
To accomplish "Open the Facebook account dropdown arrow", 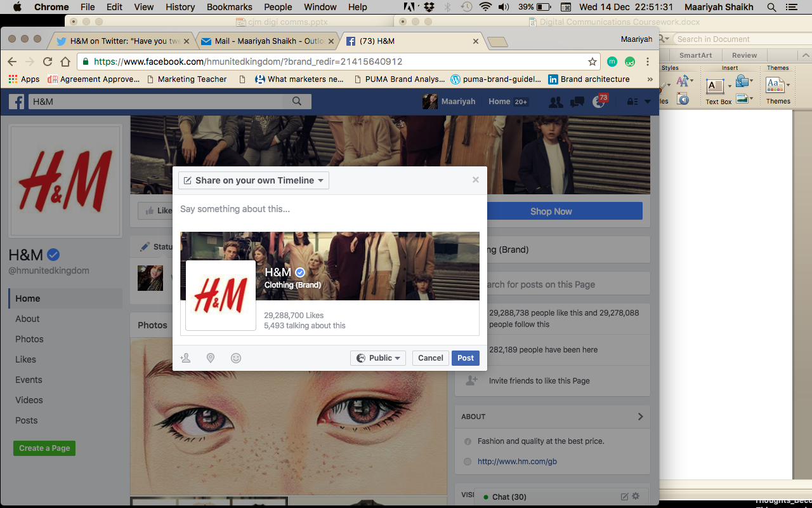I will coord(648,102).
